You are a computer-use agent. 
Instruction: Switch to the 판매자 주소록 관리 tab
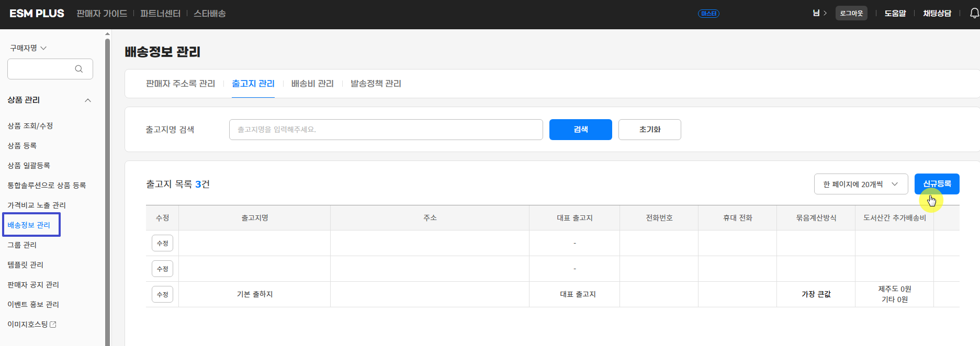(x=181, y=84)
